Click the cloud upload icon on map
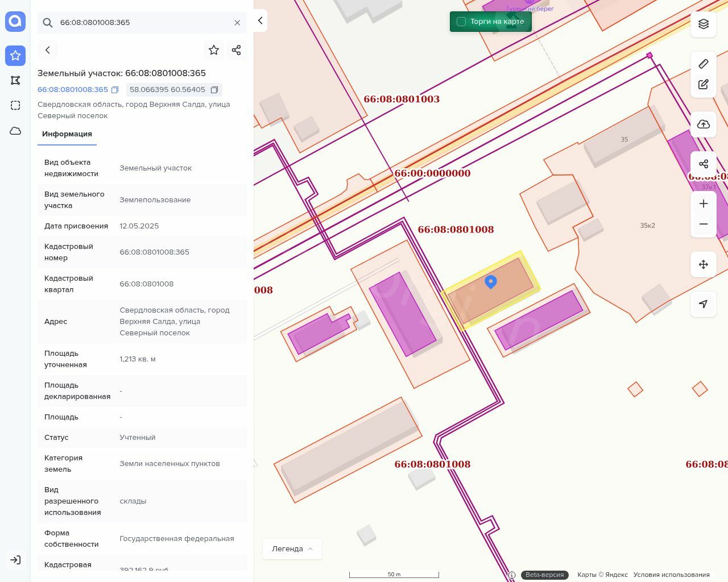The image size is (728, 582). [704, 124]
